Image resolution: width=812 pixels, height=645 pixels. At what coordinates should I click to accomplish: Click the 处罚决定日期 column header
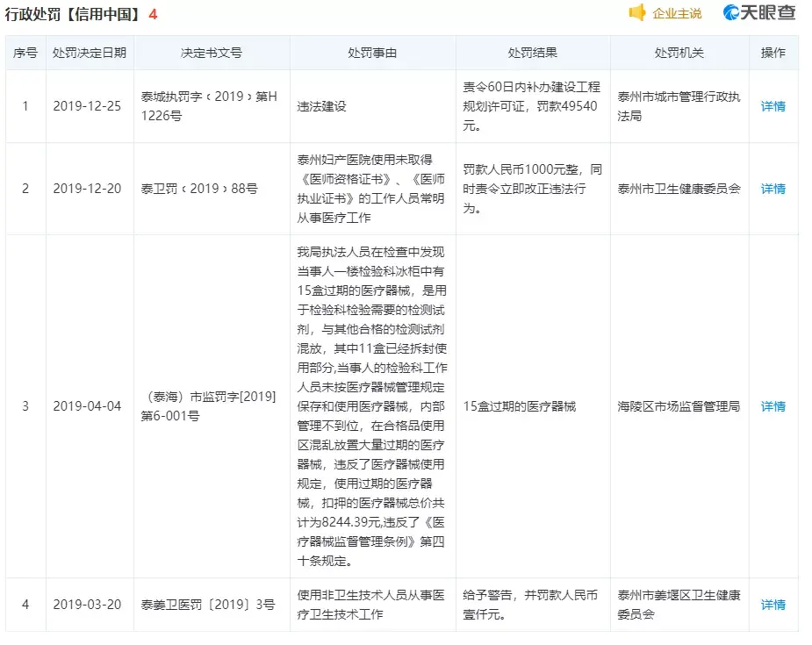(90, 53)
